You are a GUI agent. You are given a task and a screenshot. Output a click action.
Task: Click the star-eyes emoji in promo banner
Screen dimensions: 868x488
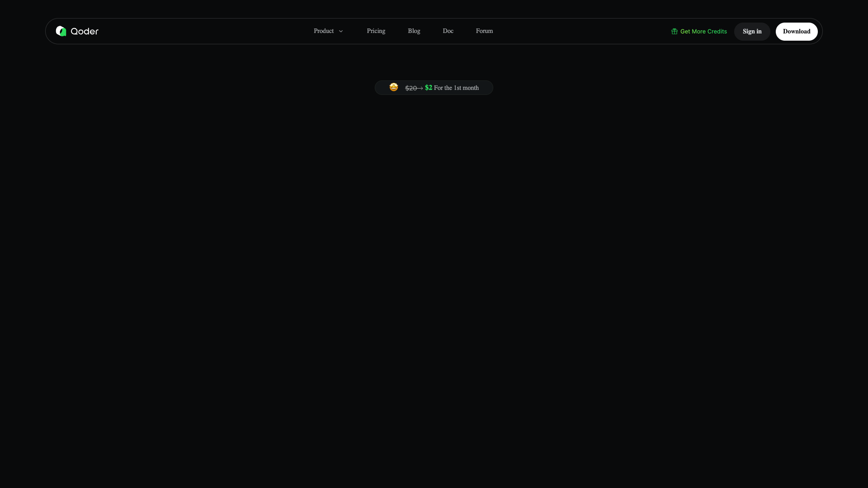point(394,87)
